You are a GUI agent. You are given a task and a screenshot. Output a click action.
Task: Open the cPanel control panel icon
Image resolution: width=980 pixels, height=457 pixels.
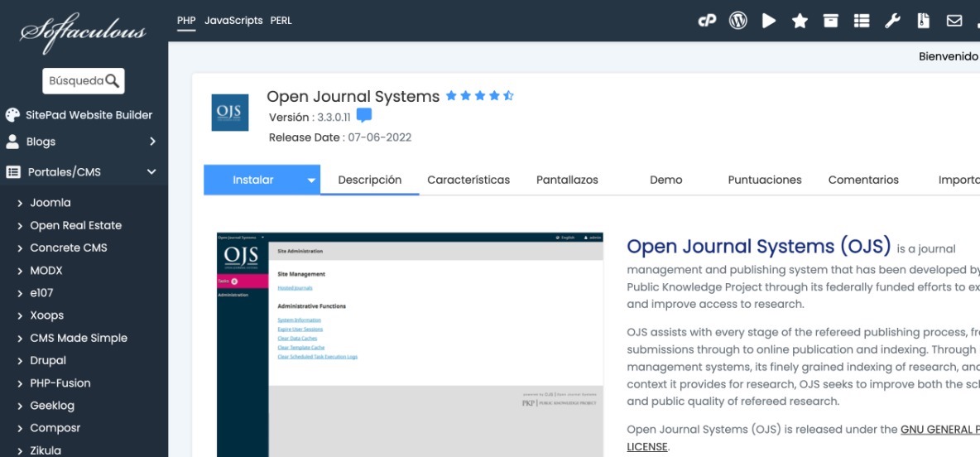pyautogui.click(x=707, y=21)
